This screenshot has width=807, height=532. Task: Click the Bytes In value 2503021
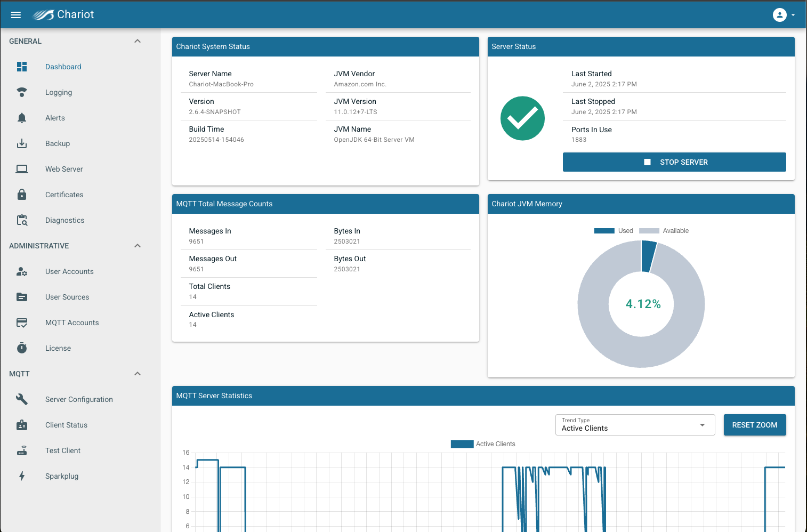click(347, 241)
